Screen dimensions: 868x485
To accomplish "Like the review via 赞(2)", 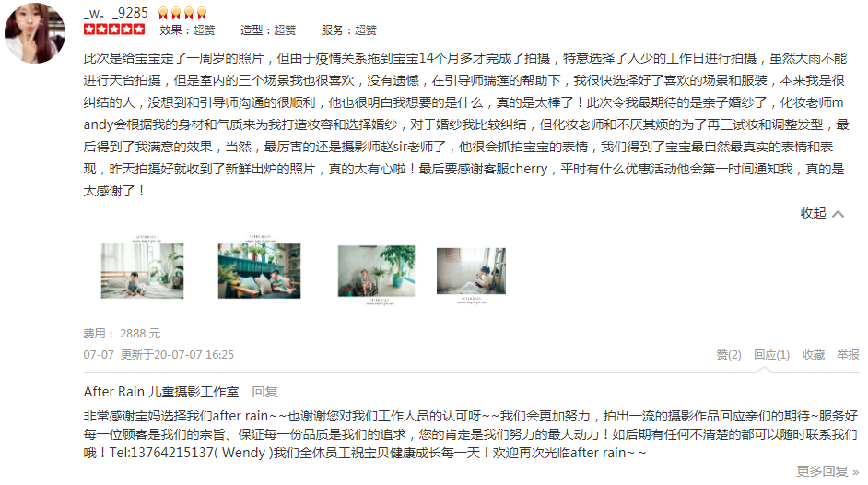I will tap(729, 354).
